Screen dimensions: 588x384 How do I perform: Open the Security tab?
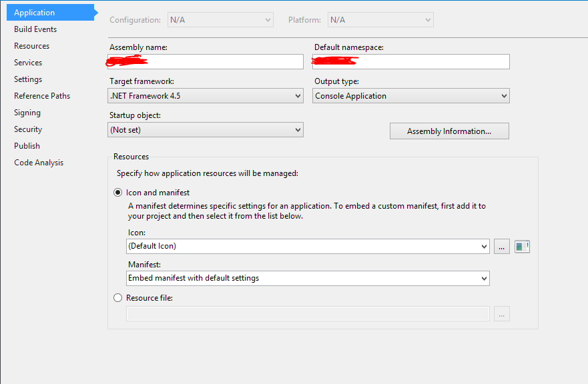pos(28,129)
